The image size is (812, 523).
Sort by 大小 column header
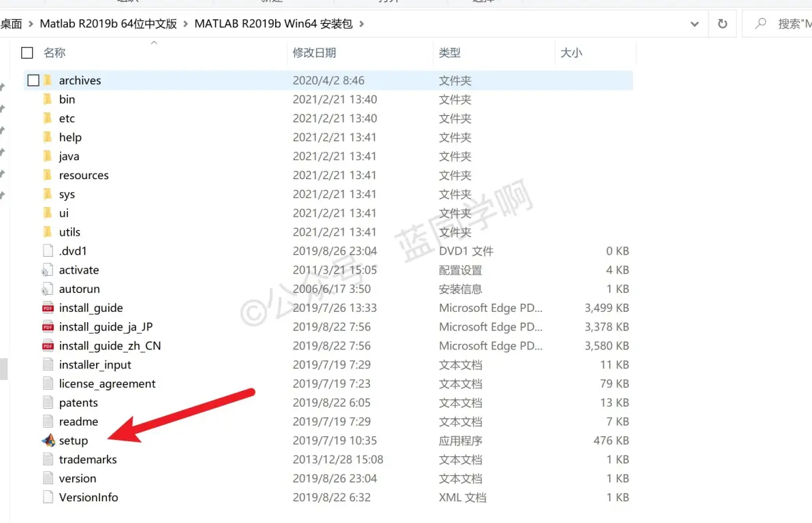572,53
